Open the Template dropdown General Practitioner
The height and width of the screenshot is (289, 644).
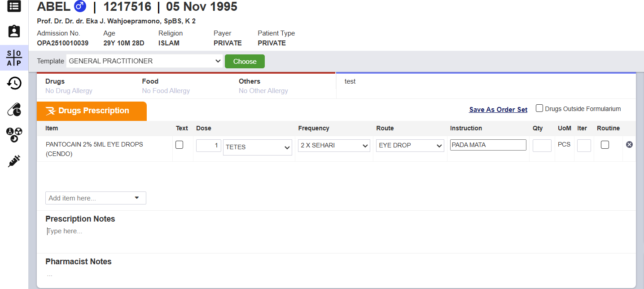click(145, 61)
